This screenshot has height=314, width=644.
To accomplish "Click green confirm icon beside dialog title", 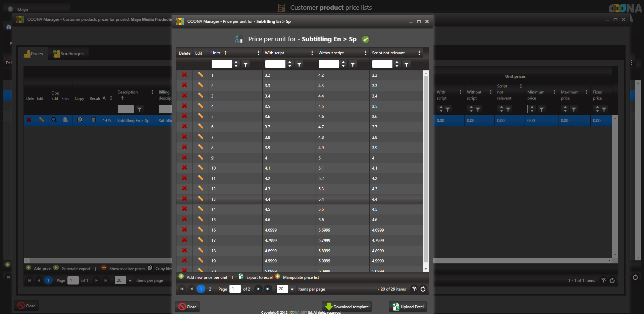I will coord(366,39).
